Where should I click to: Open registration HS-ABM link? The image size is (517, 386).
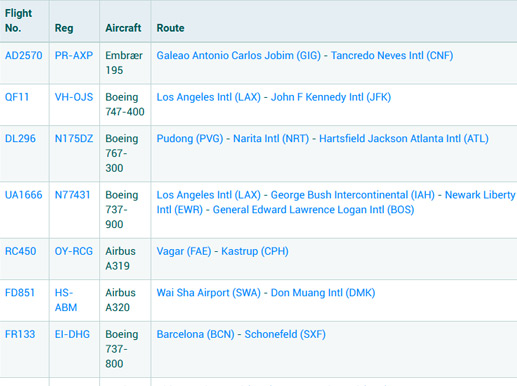[66, 300]
